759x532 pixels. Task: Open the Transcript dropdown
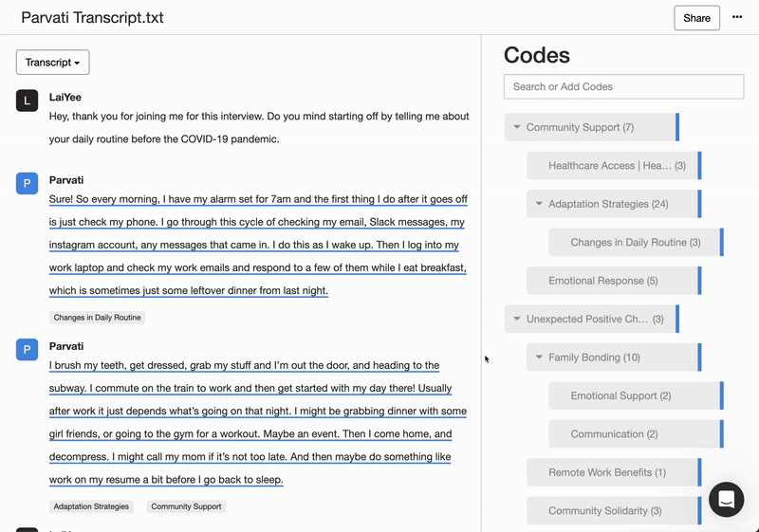click(53, 63)
